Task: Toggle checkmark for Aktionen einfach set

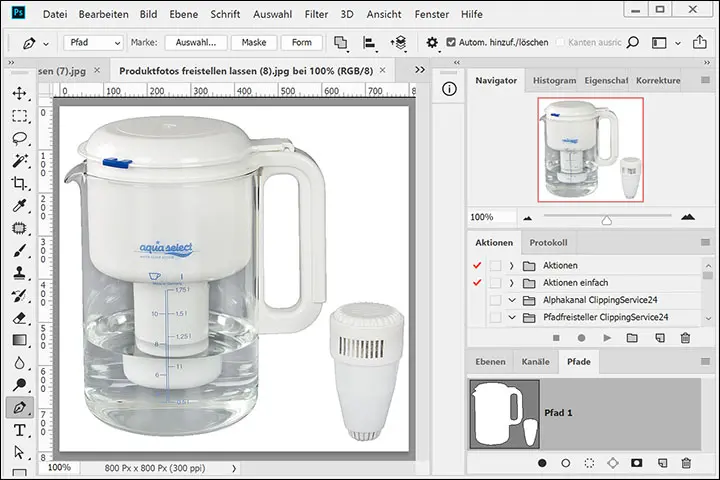Action: point(476,282)
